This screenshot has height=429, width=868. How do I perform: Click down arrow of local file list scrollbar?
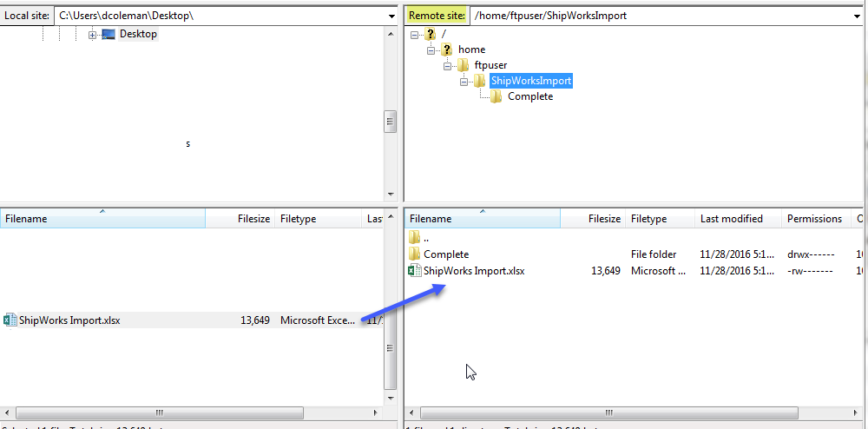coord(391,398)
